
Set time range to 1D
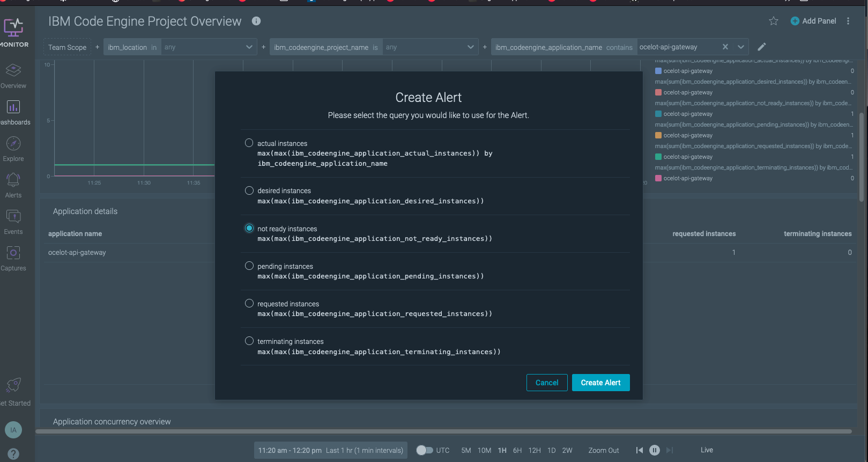click(x=551, y=450)
